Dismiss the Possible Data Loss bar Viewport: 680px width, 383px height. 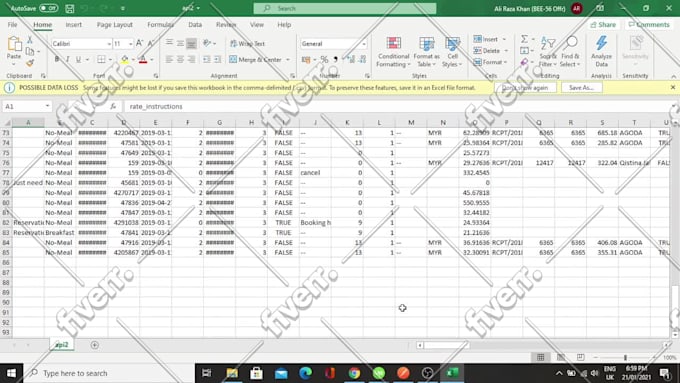[673, 88]
